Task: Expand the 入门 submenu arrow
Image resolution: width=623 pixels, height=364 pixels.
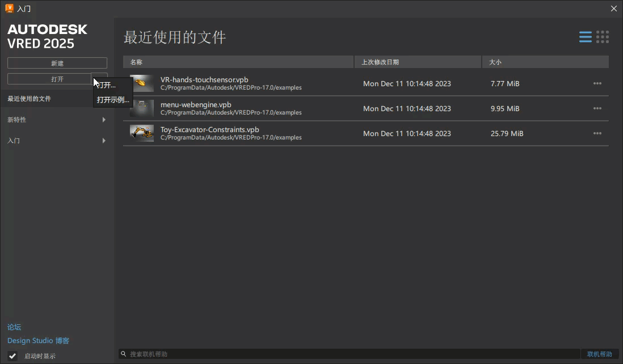Action: click(x=104, y=141)
